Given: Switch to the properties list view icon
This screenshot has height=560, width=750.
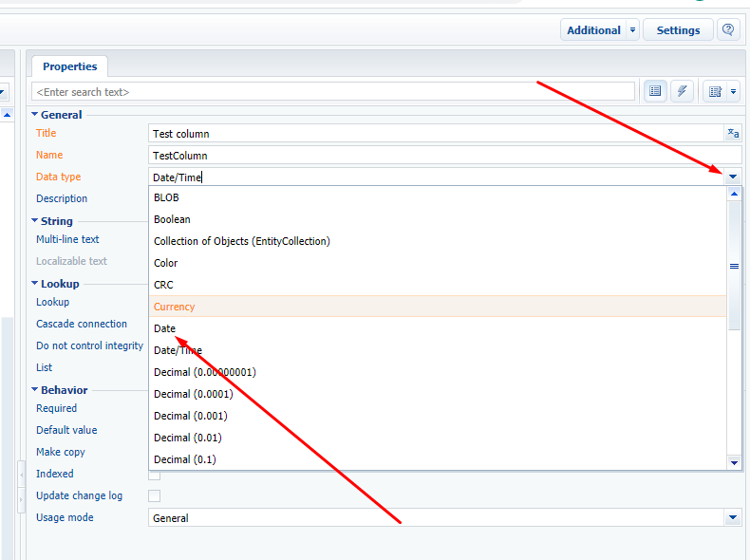Looking at the screenshot, I should point(655,91).
